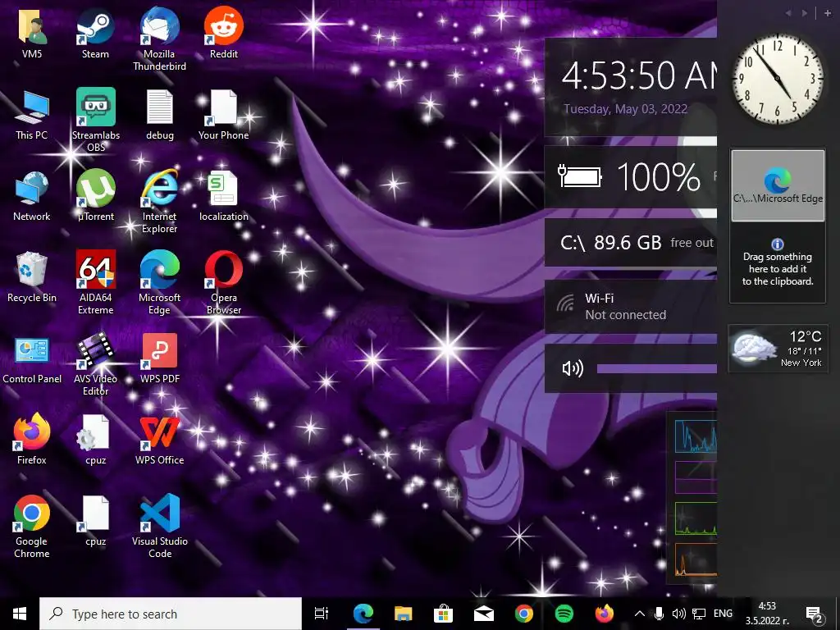Image resolution: width=840 pixels, height=630 pixels.
Task: Select the cpuz icon with gear
Action: pyautogui.click(x=95, y=440)
